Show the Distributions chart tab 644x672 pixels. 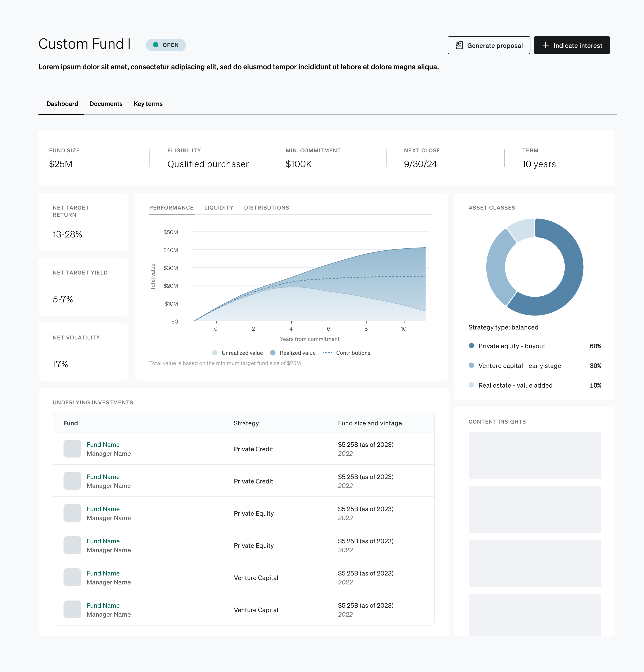[266, 207]
